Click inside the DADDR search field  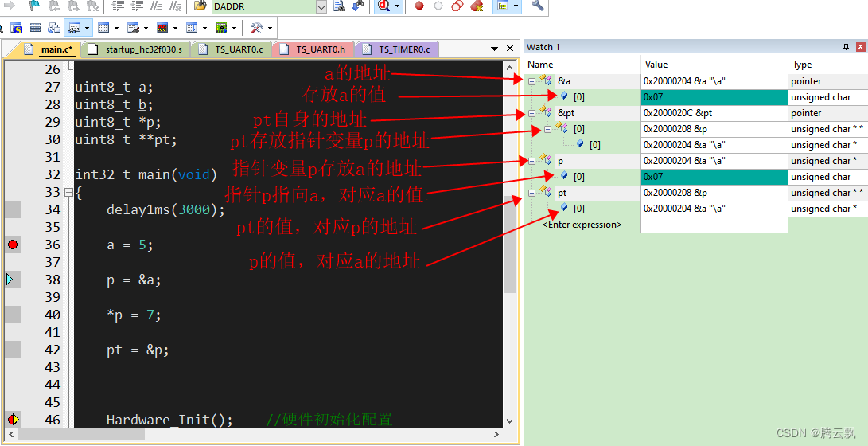click(264, 6)
